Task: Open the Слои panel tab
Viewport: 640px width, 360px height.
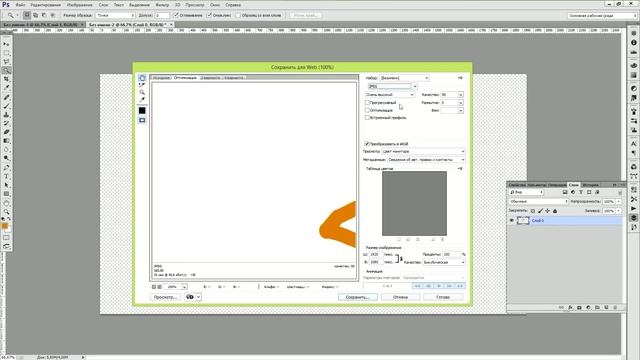Action: click(x=573, y=185)
